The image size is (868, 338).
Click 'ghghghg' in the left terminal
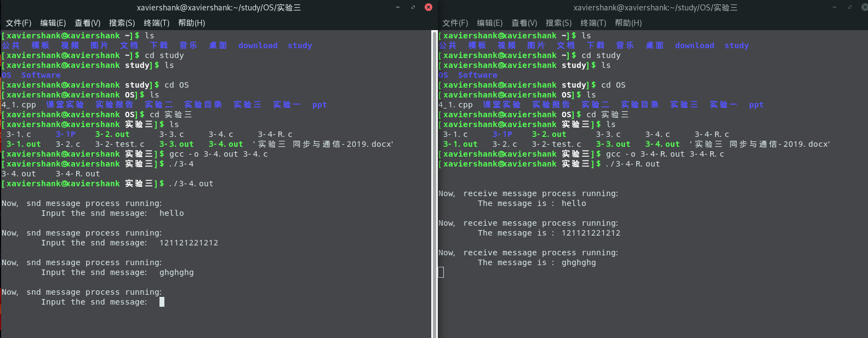point(176,272)
